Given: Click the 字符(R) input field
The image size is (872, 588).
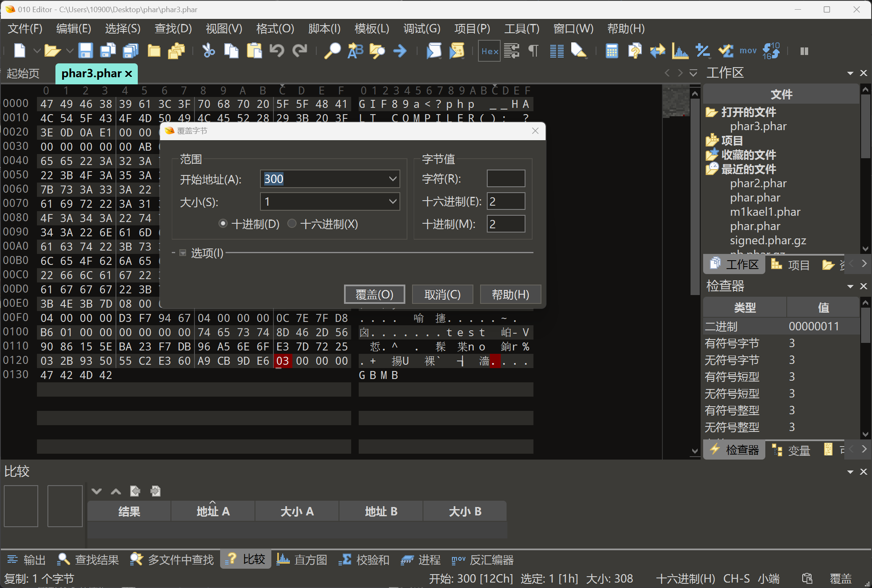Looking at the screenshot, I should (x=506, y=179).
